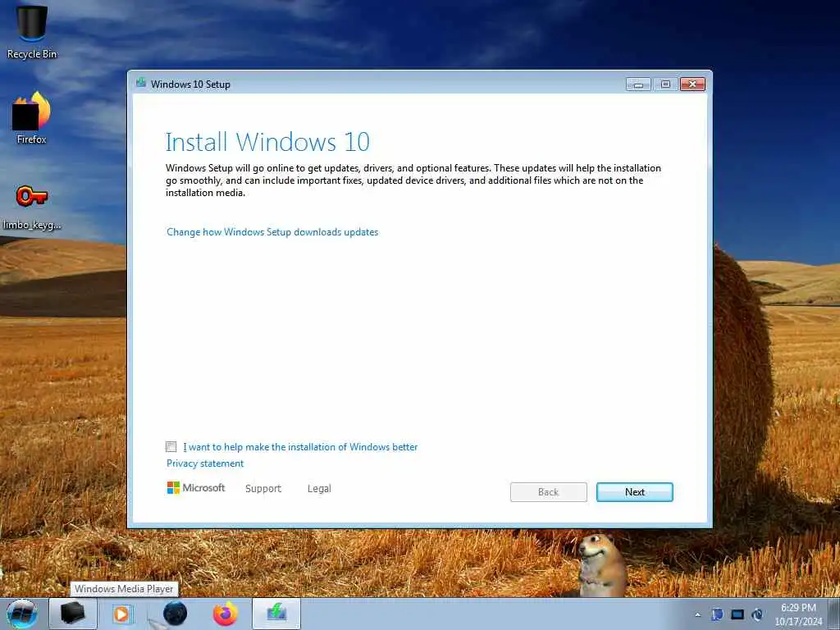The width and height of the screenshot is (840, 630).
Task: Open the Windows Start orb
Action: coord(22,614)
